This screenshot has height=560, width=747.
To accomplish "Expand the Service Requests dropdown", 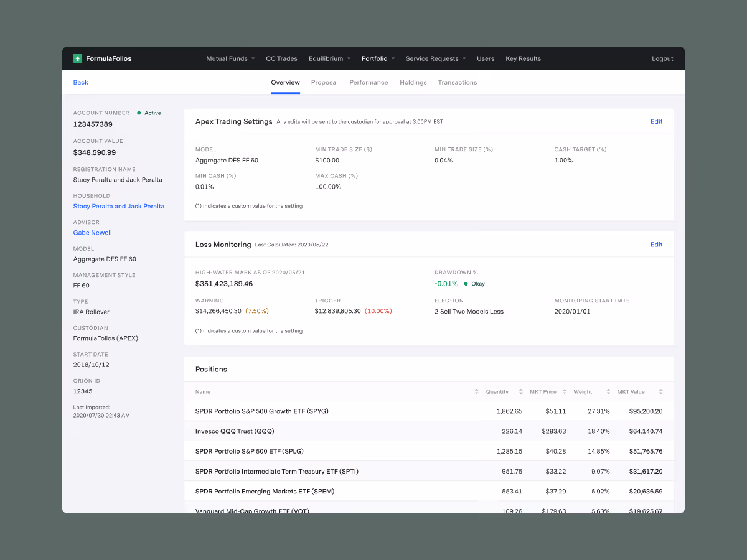I will click(436, 58).
